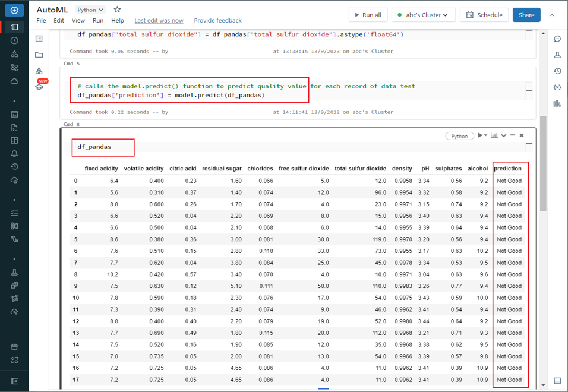The width and height of the screenshot is (568, 392).
Task: Open folder icon in notebook side panel
Action: 39,55
